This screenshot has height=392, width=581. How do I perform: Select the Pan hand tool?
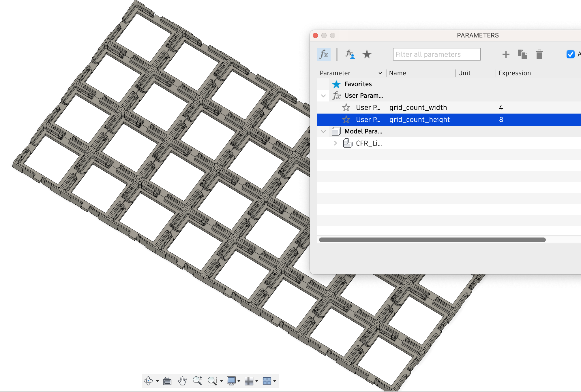click(x=182, y=381)
